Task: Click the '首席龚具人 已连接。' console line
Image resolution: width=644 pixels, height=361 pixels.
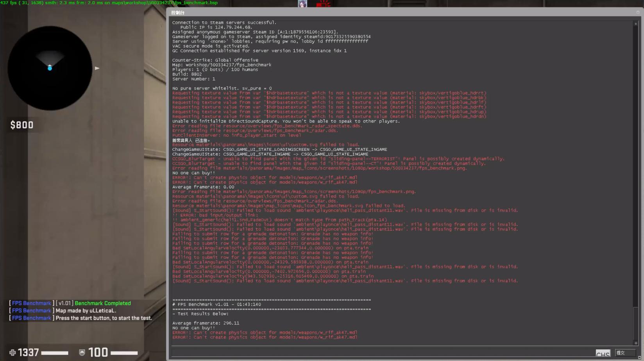Action: (x=191, y=140)
